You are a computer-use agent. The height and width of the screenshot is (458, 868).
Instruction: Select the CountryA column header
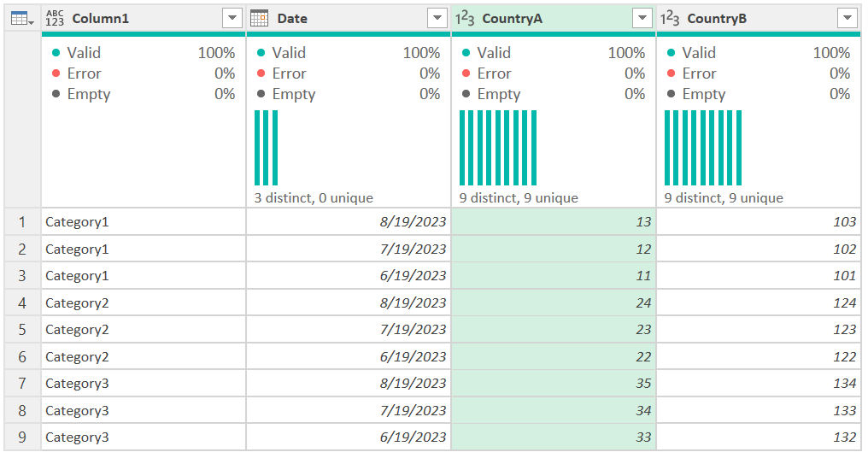click(x=554, y=18)
